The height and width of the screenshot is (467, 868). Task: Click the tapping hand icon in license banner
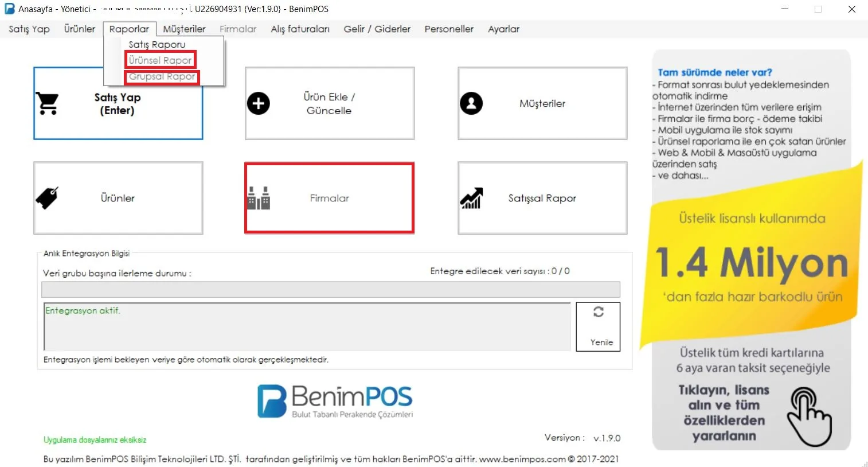pyautogui.click(x=808, y=417)
